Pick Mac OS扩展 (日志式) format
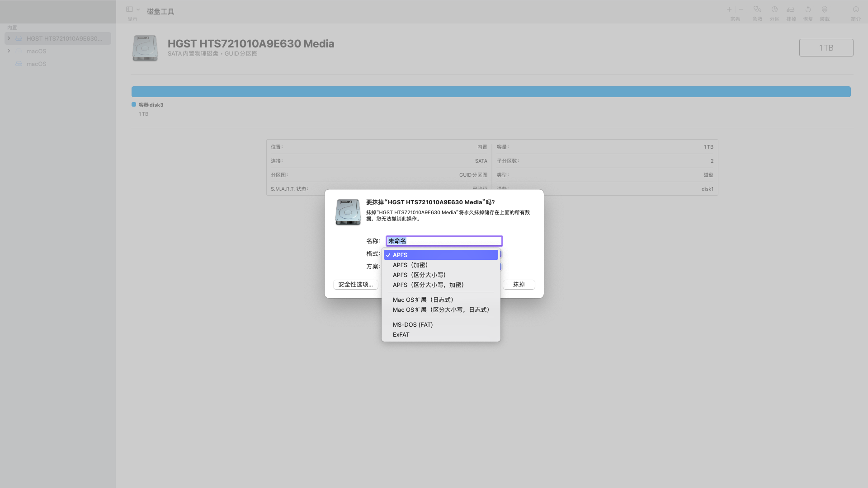The image size is (868, 488). [423, 300]
